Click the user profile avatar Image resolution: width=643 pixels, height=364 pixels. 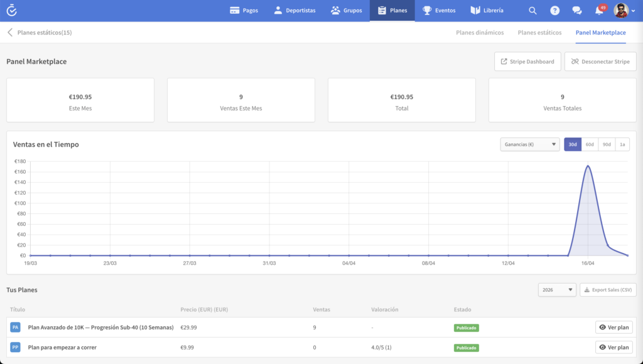pyautogui.click(x=621, y=11)
